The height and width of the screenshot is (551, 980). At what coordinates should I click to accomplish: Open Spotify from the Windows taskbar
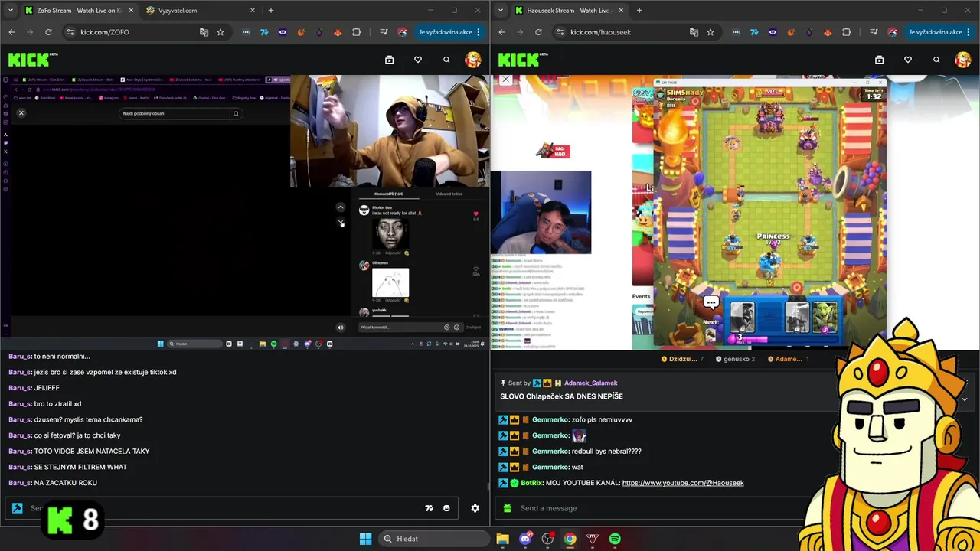point(615,539)
